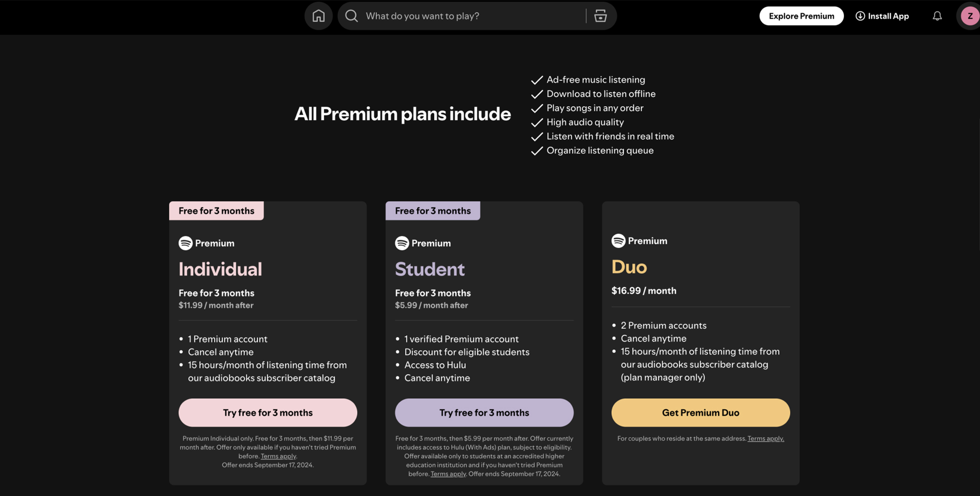Click Spotify logo on Duo plan
The image size is (980, 496).
pyautogui.click(x=618, y=241)
